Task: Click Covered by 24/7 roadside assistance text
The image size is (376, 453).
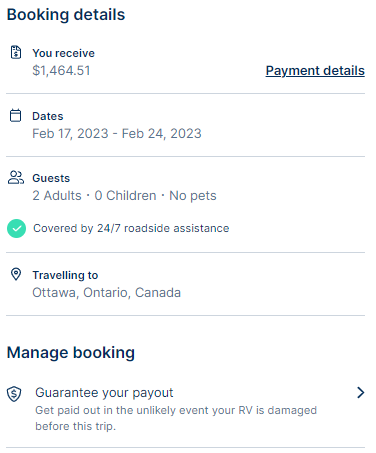Action: click(131, 228)
